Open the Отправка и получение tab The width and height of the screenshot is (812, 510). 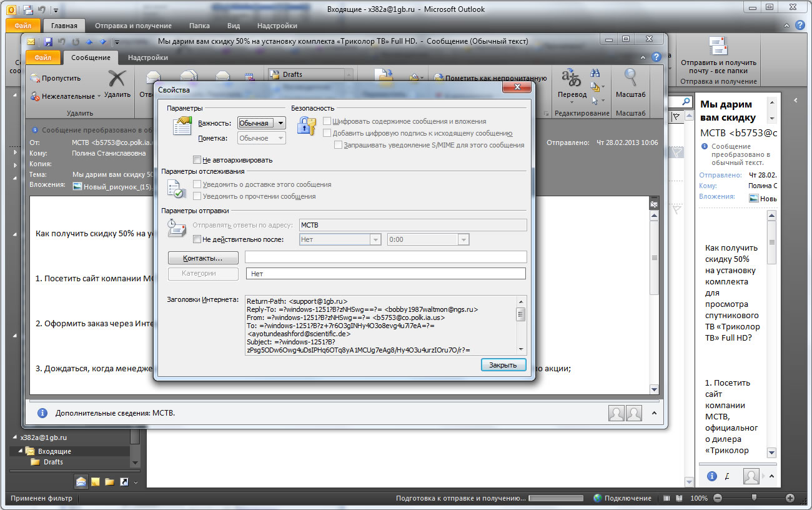click(x=133, y=26)
